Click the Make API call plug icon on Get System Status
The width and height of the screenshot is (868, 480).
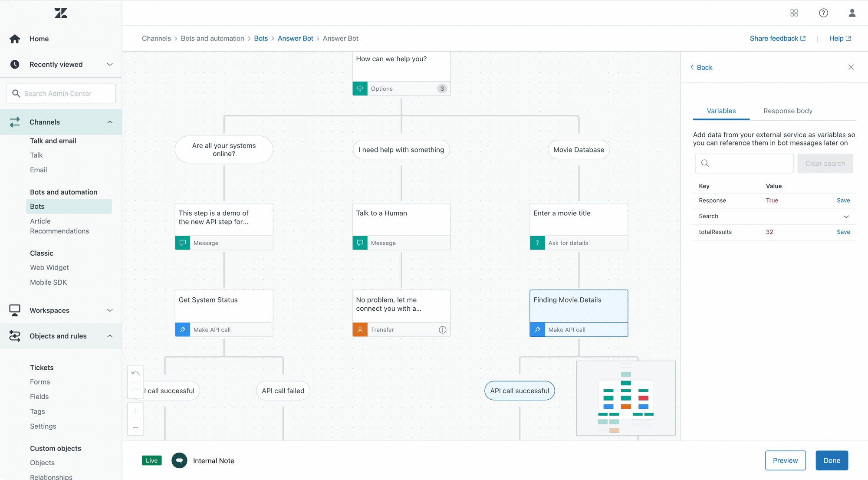[x=183, y=330]
